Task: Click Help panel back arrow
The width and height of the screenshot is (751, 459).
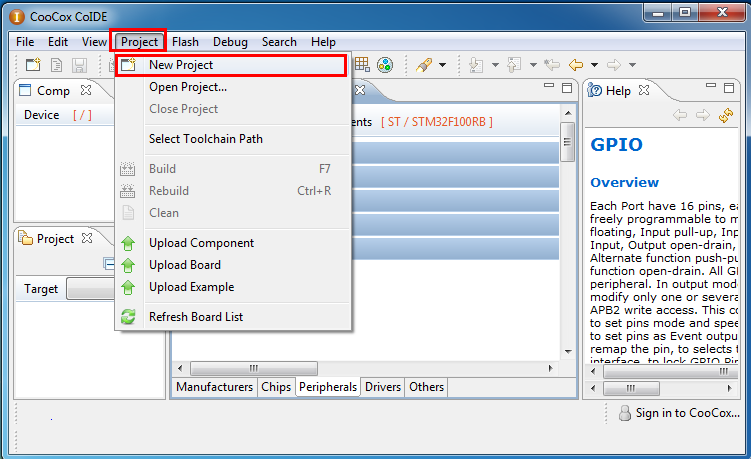Action: coord(680,115)
